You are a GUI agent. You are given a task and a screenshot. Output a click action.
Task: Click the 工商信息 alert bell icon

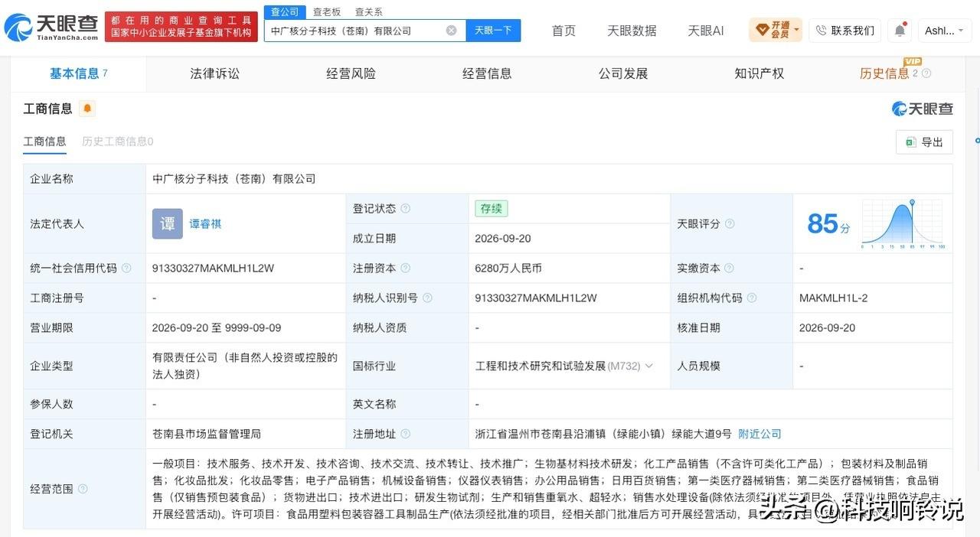point(87,109)
